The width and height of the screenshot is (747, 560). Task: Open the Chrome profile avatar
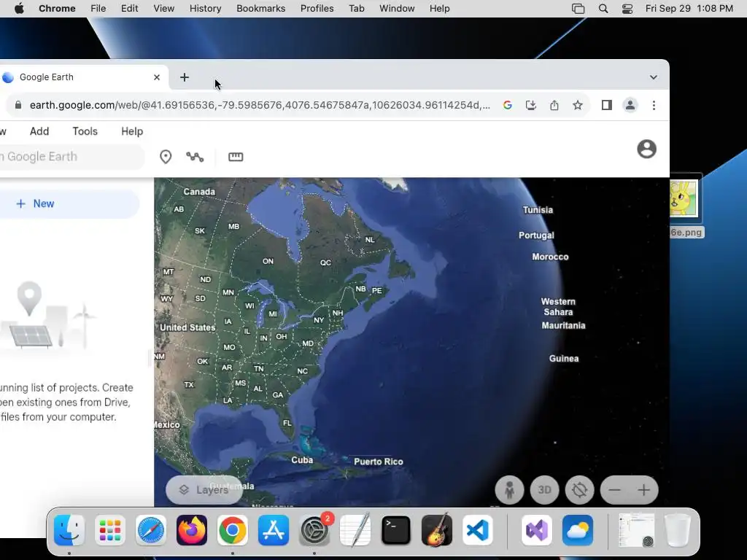630,105
